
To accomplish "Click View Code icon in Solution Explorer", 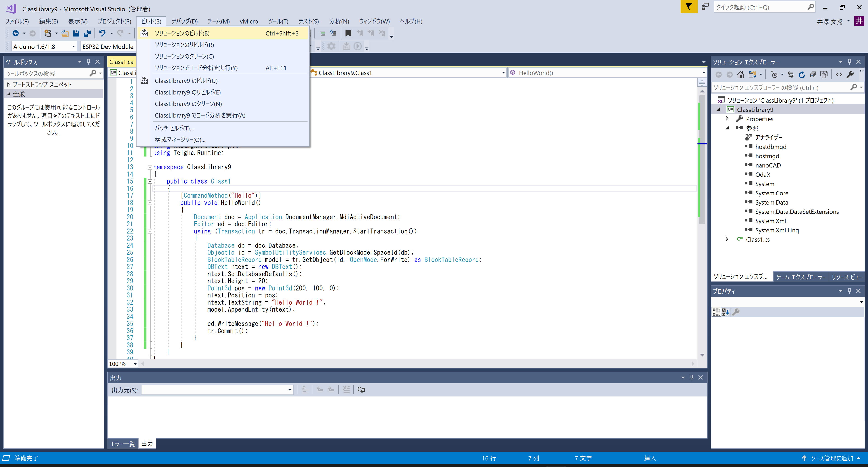I will (839, 75).
